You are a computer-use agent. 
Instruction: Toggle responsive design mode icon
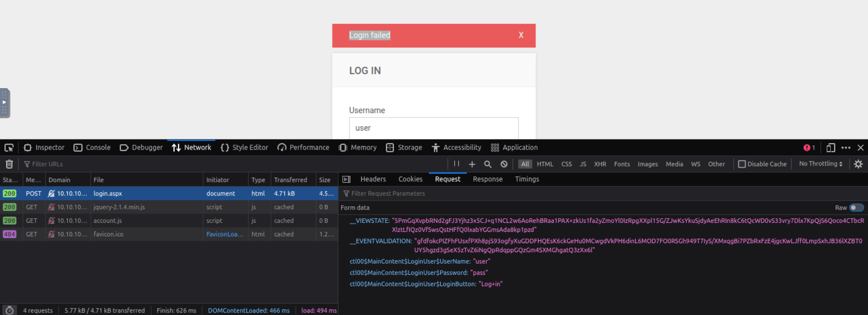point(830,148)
